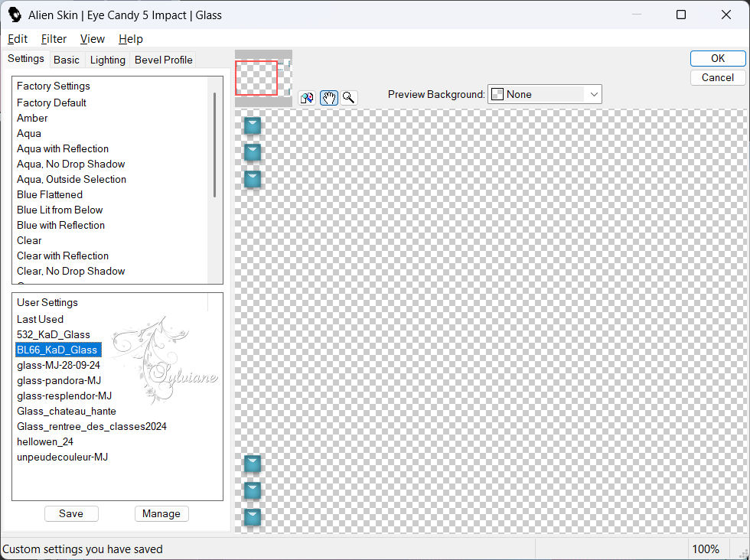Select the Factory Default preset
Image resolution: width=750 pixels, height=560 pixels.
click(x=51, y=103)
